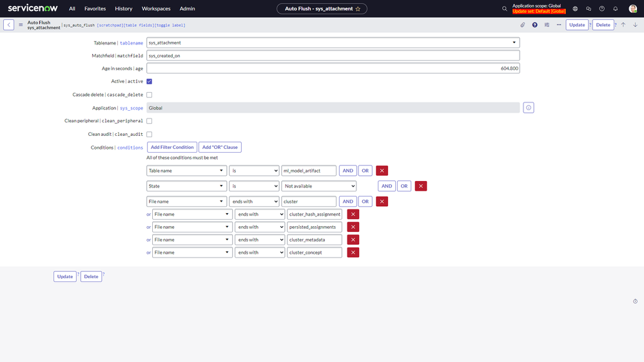Show Application record preview info icon
Viewport: 644px width, 362px height.
coord(528,108)
